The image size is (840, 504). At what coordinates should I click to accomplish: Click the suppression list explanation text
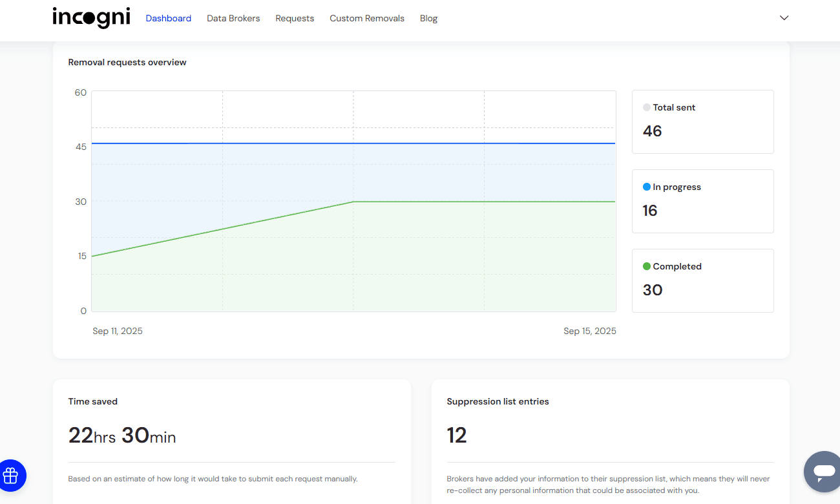pyautogui.click(x=608, y=485)
